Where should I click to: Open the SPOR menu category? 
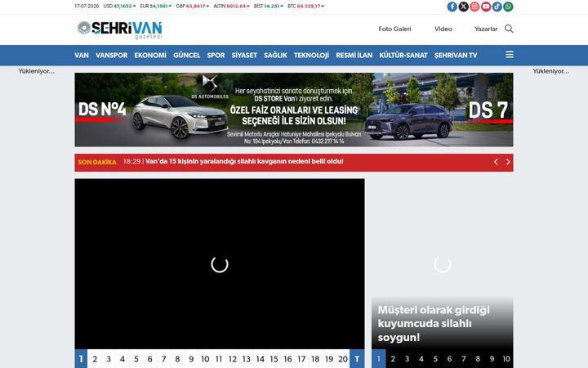coord(216,56)
